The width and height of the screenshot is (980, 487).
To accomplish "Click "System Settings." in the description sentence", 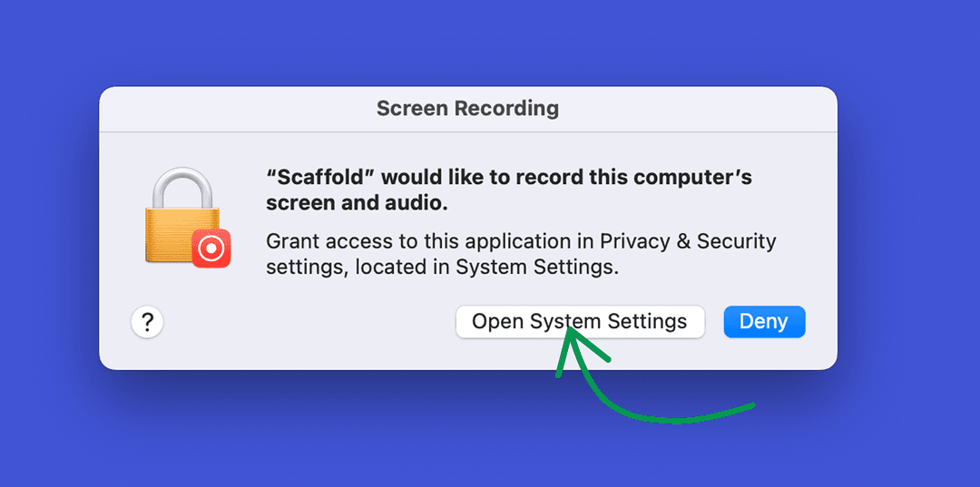I will [537, 268].
